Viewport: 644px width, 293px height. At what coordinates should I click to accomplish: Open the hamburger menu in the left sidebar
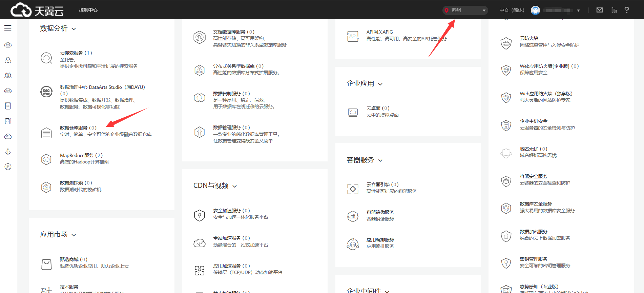pos(8,28)
